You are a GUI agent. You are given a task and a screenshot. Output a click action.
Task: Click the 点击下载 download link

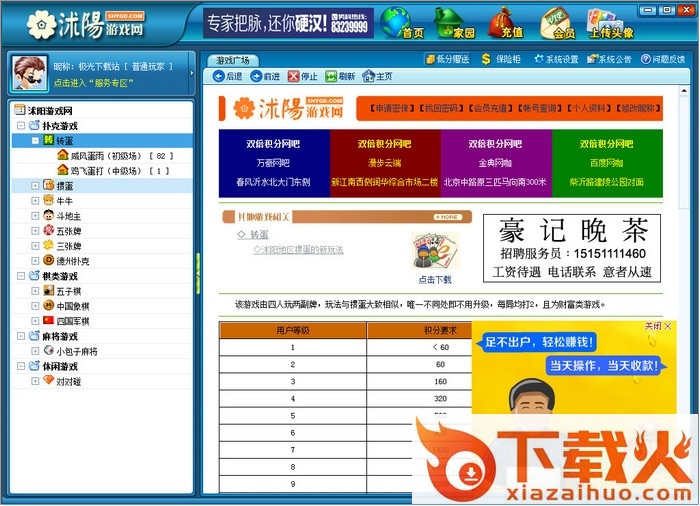tap(434, 280)
